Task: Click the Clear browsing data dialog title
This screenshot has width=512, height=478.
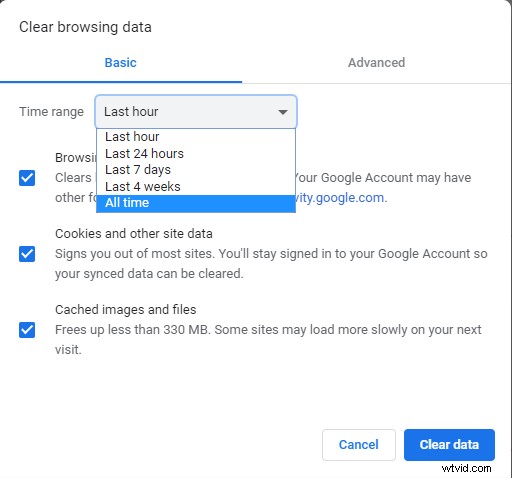Action: coord(85,27)
